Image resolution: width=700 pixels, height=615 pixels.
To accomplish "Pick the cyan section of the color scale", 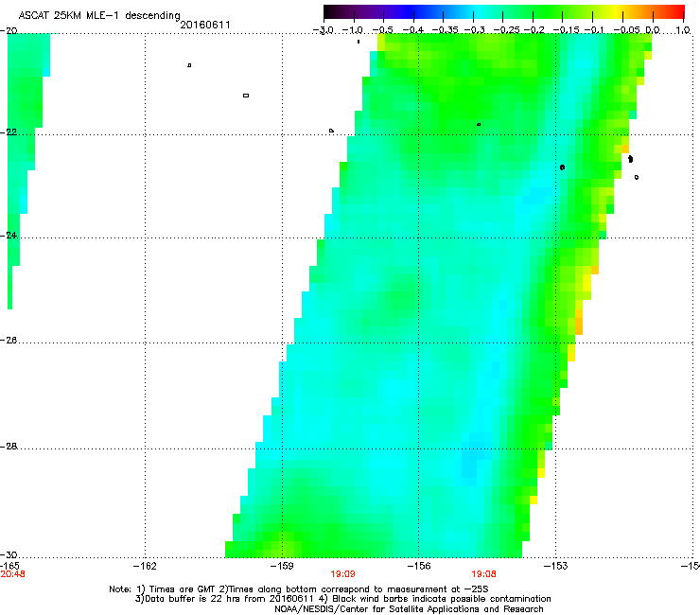I will pos(478,12).
